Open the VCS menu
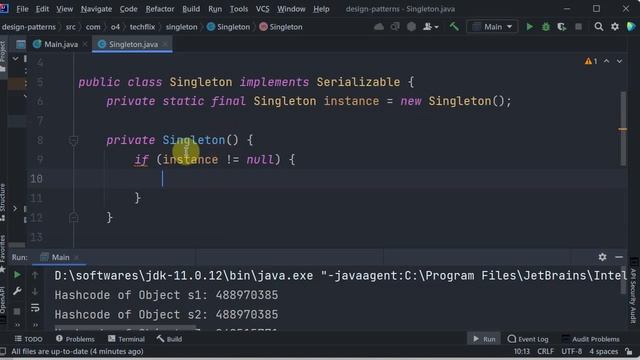Viewport: 640px width, 360px height. [x=262, y=9]
